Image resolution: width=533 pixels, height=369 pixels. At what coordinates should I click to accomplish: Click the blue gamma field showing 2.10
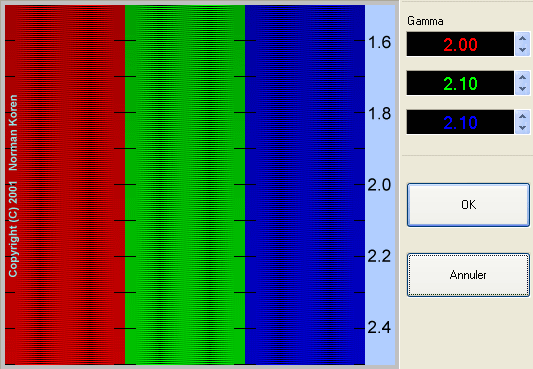[460, 122]
